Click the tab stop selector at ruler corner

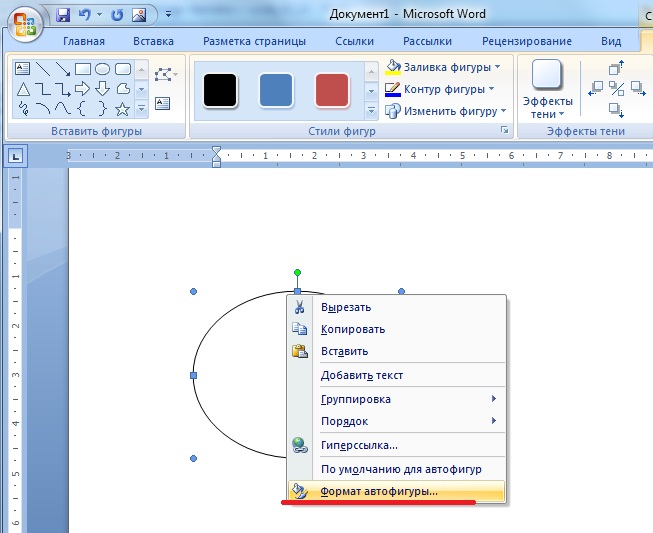(16, 156)
